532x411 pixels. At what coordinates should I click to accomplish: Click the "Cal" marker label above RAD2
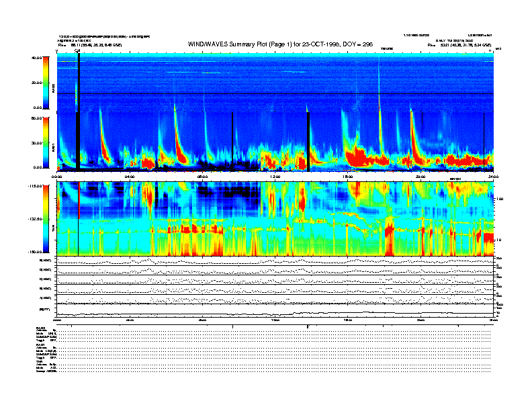[77, 50]
